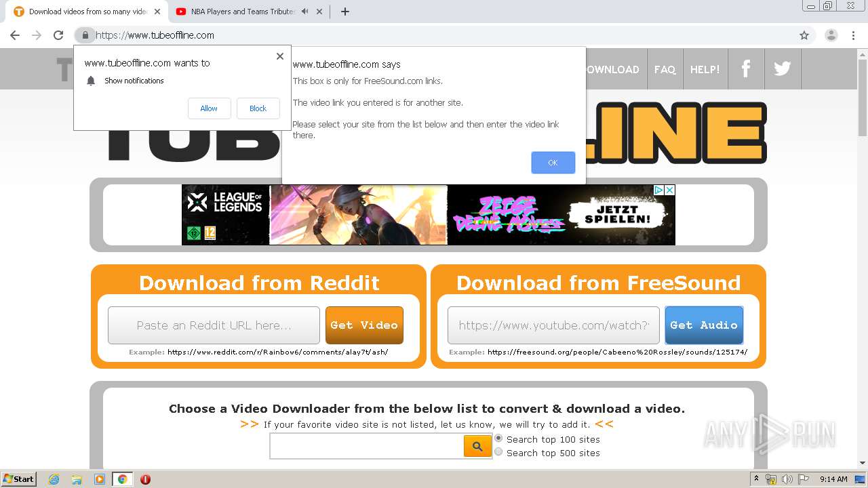Image resolution: width=868 pixels, height=488 pixels.
Task: Close the tubeoffline tab
Action: [x=157, y=12]
